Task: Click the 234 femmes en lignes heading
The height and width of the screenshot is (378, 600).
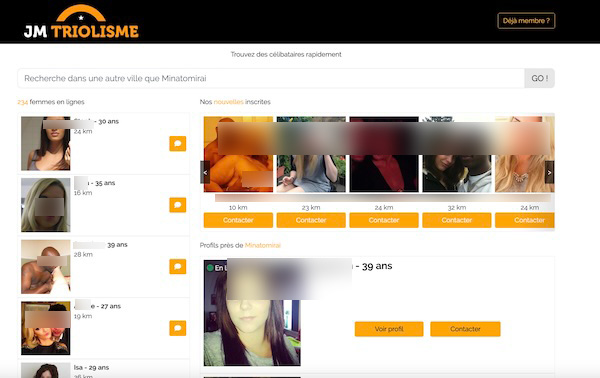Action: coord(51,102)
